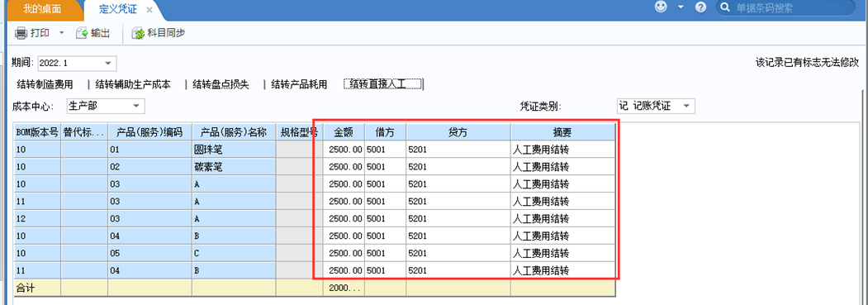
Task: Select the 结转直接人工 tab
Action: coord(383,84)
